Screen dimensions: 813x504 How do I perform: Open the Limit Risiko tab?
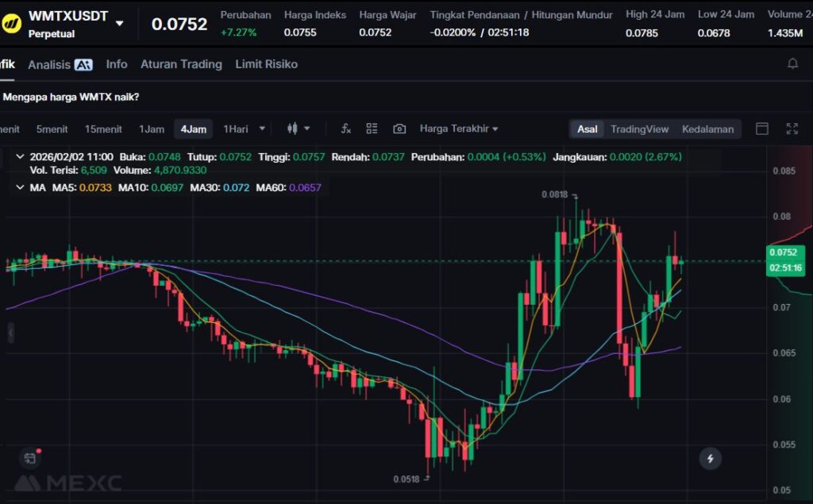266,64
